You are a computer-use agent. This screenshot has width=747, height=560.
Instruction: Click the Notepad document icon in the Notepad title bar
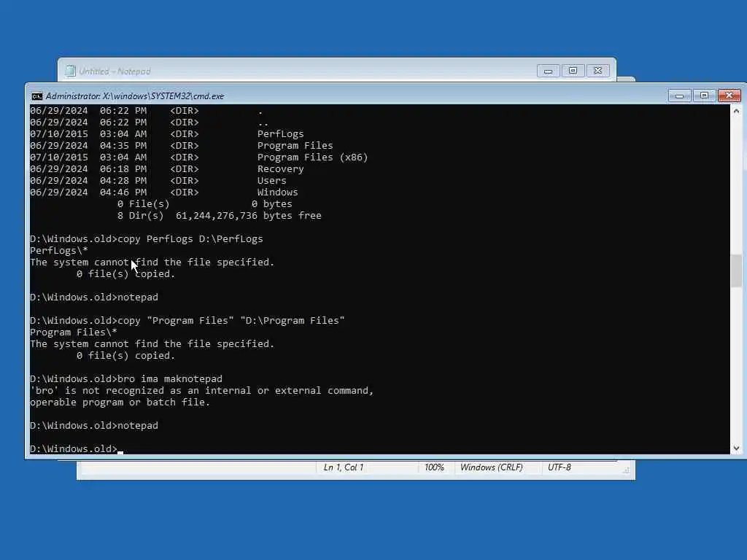tap(70, 71)
